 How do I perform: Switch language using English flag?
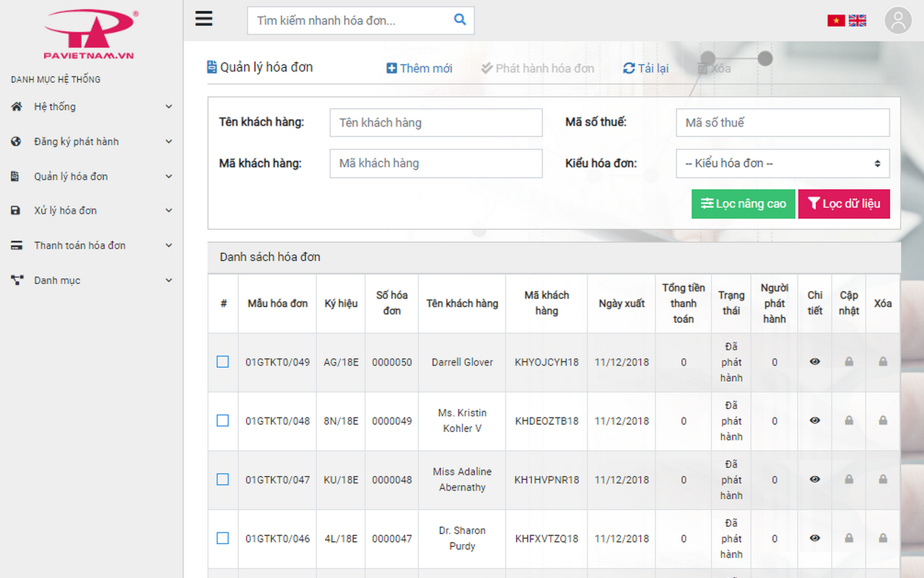pos(858,21)
